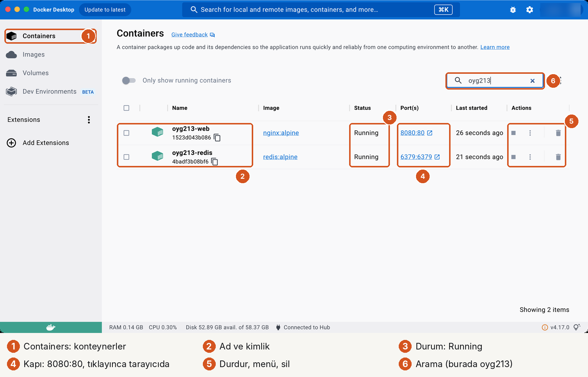The image size is (588, 377).
Task: Click the Update to latest button
Action: (x=105, y=10)
